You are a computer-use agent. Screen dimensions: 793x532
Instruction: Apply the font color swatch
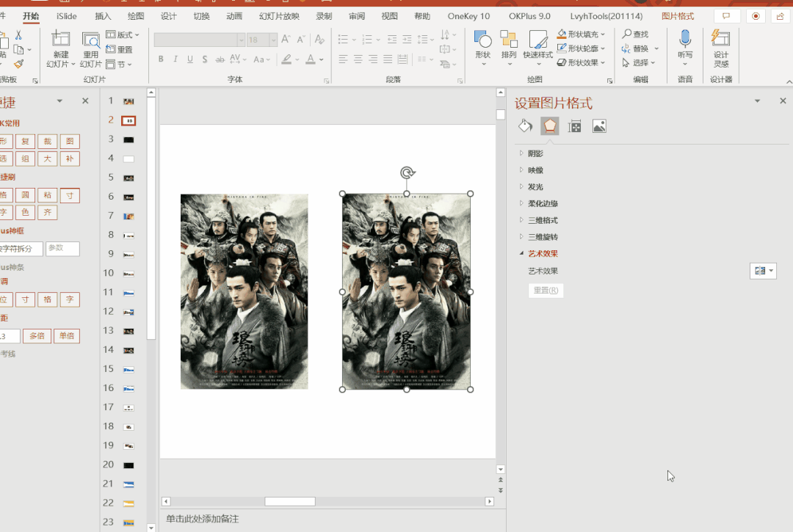[x=311, y=59]
